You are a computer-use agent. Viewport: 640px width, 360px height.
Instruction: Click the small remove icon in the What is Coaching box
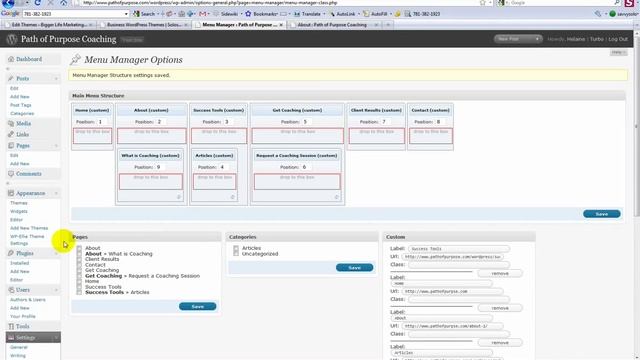tap(178, 197)
